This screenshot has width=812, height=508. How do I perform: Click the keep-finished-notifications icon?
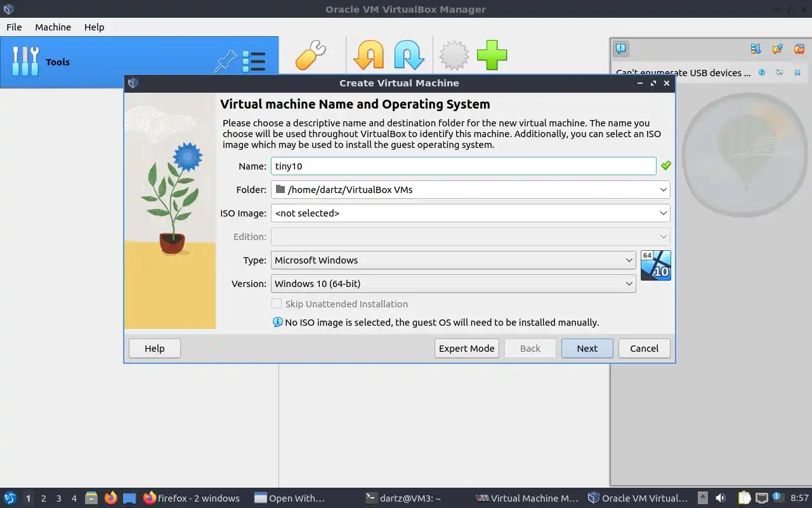pos(777,49)
